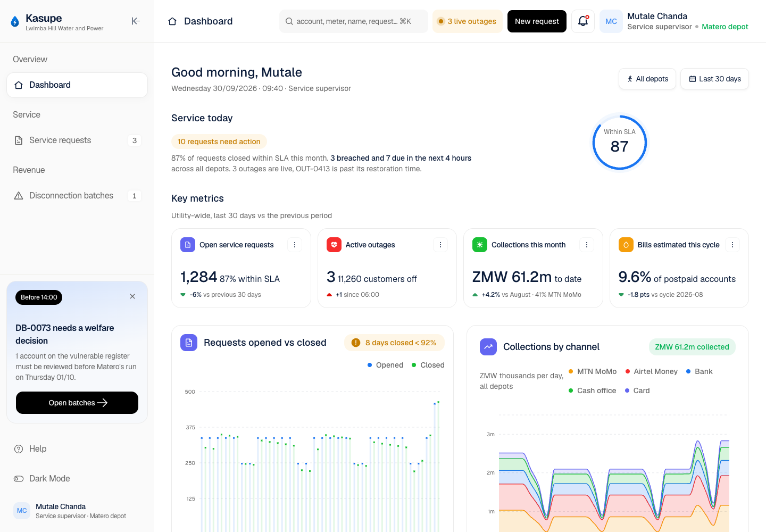Image resolution: width=766 pixels, height=532 pixels.
Task: Open Bills estimated this cycle card menu
Action: click(732, 245)
